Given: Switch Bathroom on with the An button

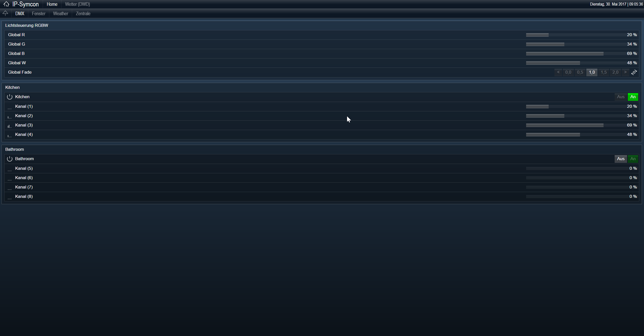Looking at the screenshot, I should point(633,159).
